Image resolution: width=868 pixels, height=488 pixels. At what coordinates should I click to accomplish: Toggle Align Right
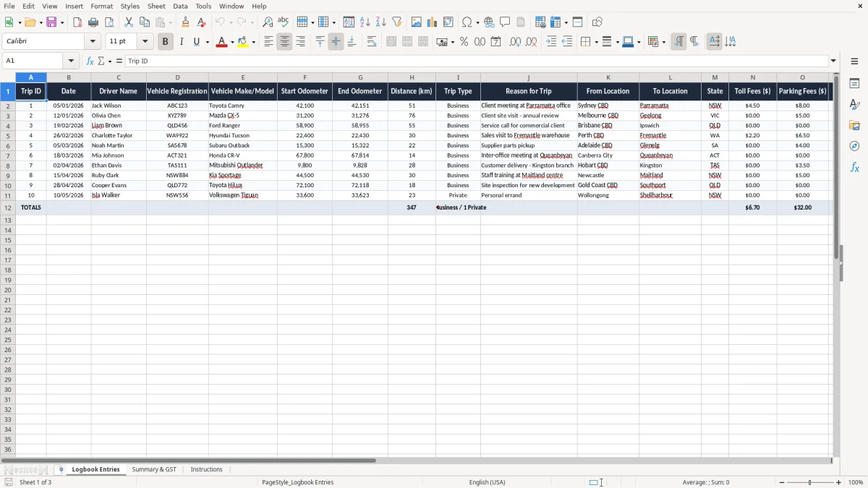[x=300, y=42]
